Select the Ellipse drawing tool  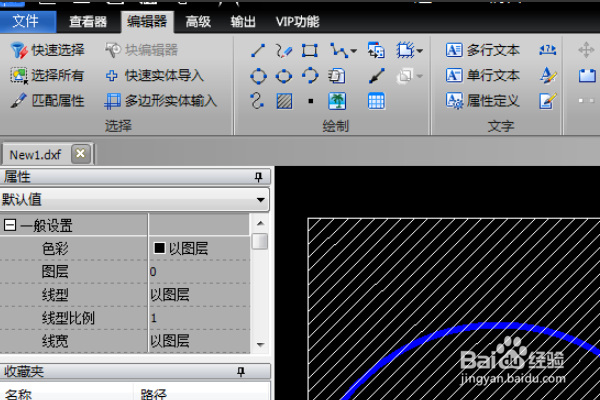click(x=284, y=76)
